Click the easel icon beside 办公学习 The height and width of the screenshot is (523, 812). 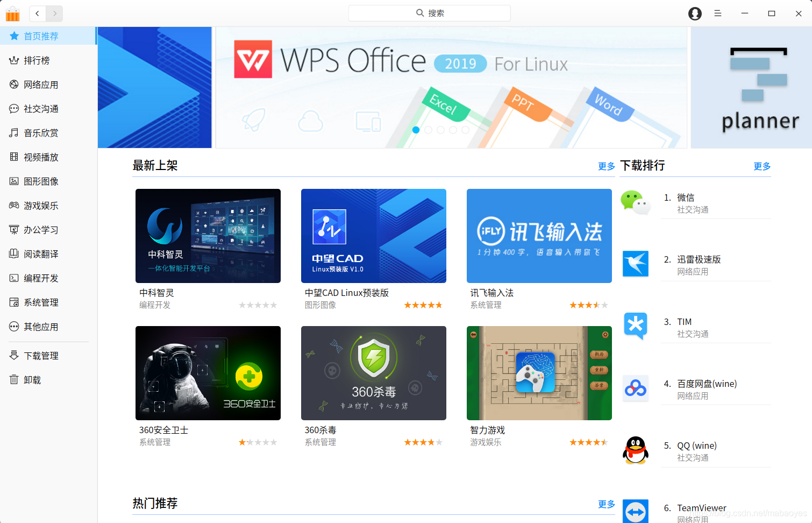pyautogui.click(x=14, y=230)
